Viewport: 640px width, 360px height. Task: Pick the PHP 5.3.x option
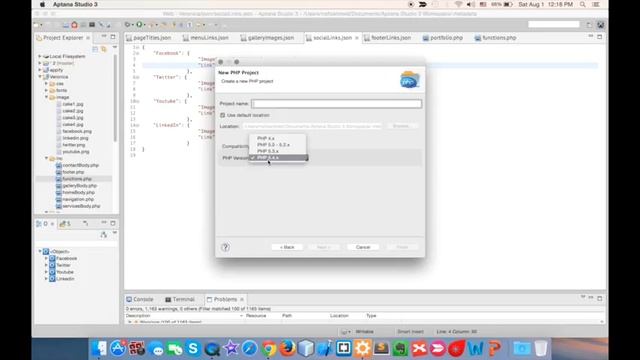268,151
